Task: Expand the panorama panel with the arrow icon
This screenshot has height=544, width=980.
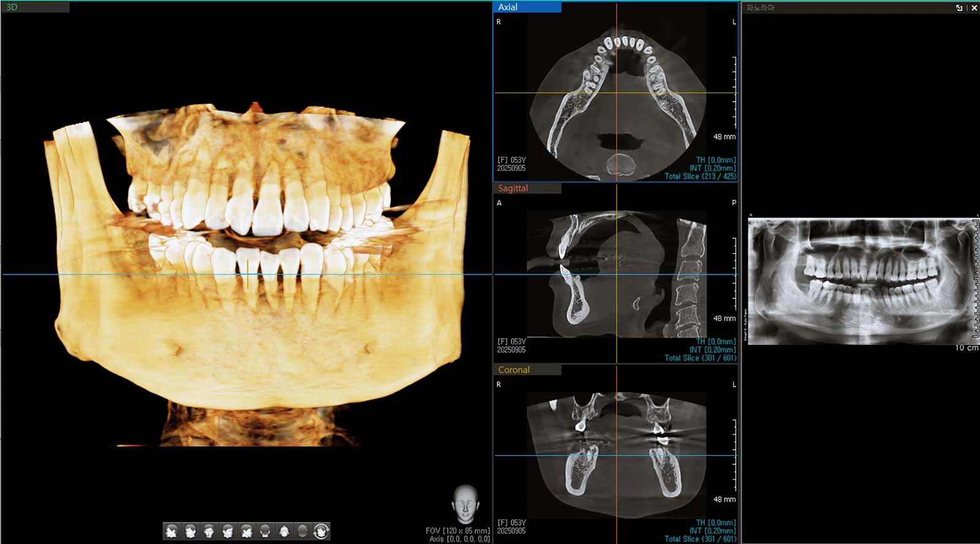Action: pos(959,8)
